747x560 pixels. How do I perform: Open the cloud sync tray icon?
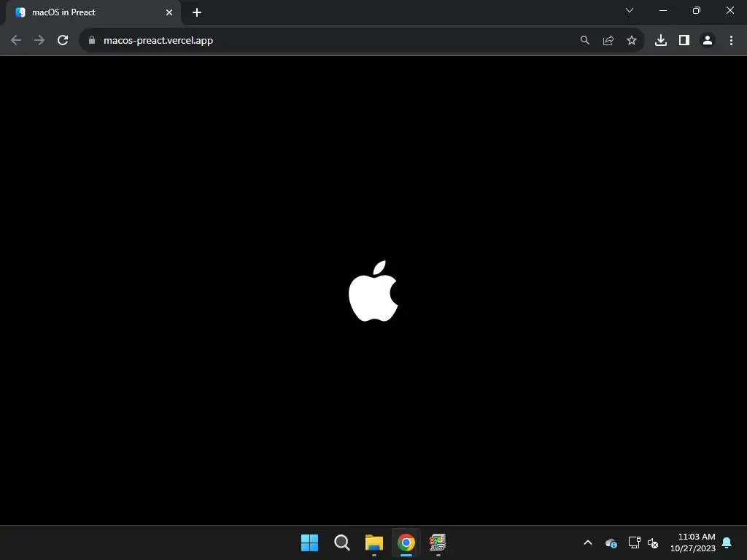click(x=611, y=542)
